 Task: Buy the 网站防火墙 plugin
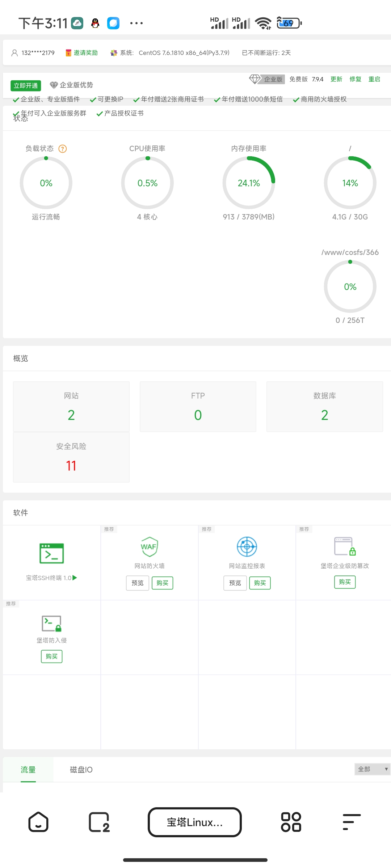tap(163, 583)
